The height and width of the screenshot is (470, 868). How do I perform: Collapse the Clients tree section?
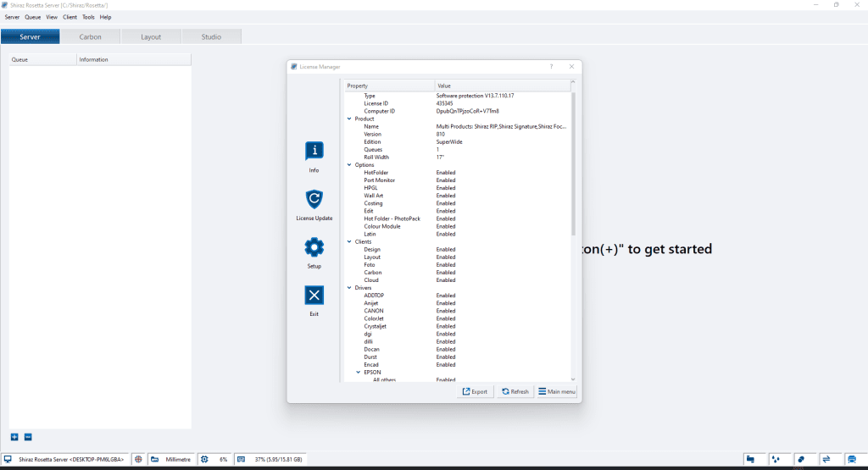point(349,241)
